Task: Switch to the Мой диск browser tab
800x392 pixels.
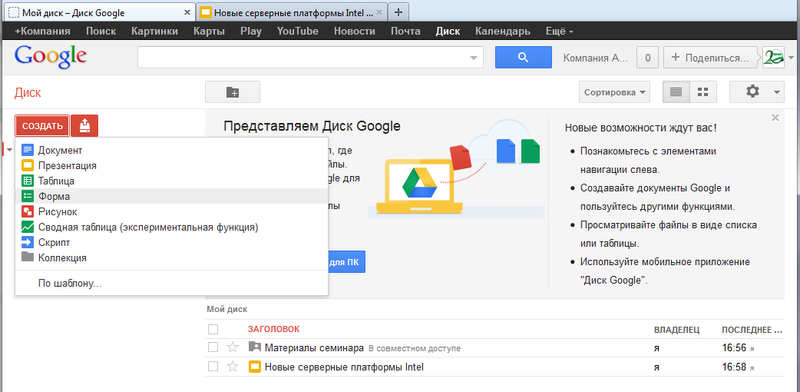Action: click(99, 12)
